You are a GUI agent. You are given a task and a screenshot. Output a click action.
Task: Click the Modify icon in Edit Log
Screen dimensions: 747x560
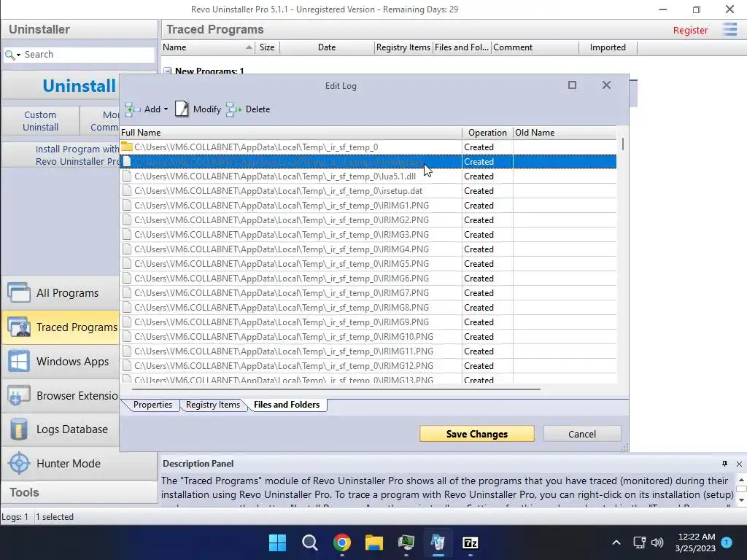182,109
